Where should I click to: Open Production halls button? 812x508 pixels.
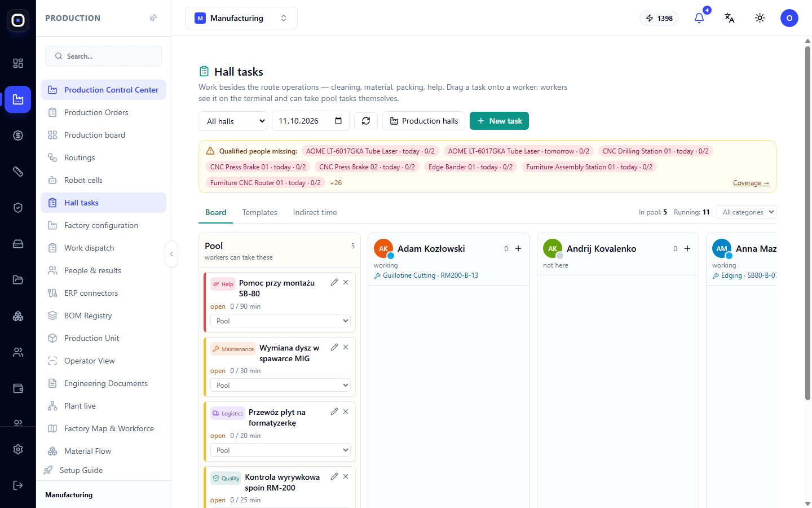(424, 121)
